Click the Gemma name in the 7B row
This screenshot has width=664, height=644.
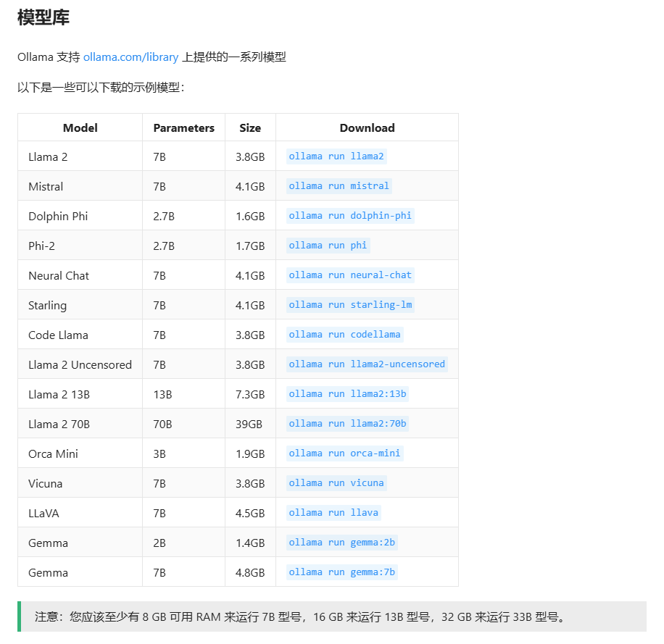tap(49, 572)
